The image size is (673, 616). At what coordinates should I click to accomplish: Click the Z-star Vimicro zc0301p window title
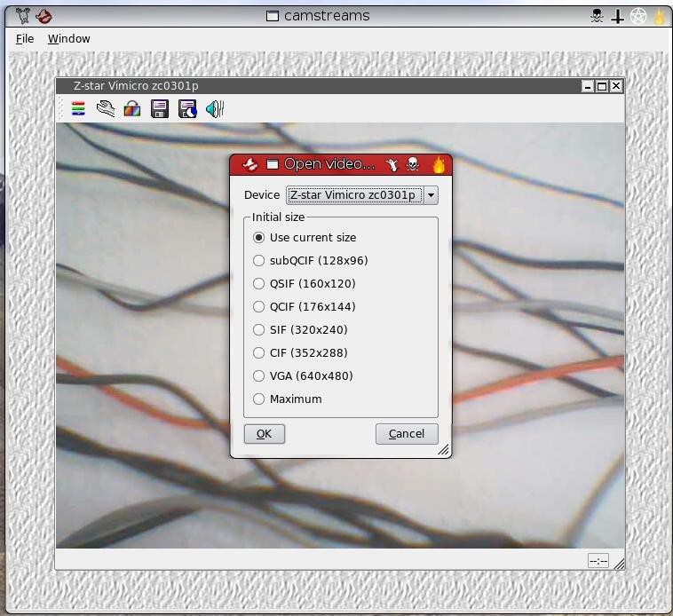136,86
